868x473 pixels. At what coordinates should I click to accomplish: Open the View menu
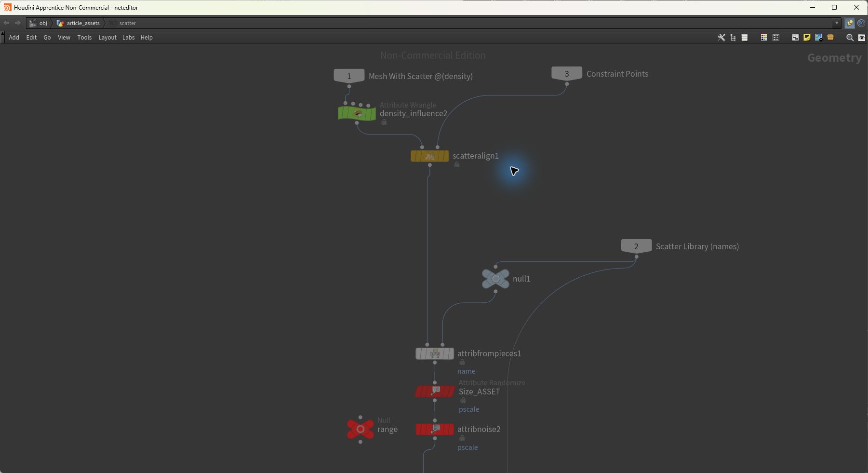64,38
